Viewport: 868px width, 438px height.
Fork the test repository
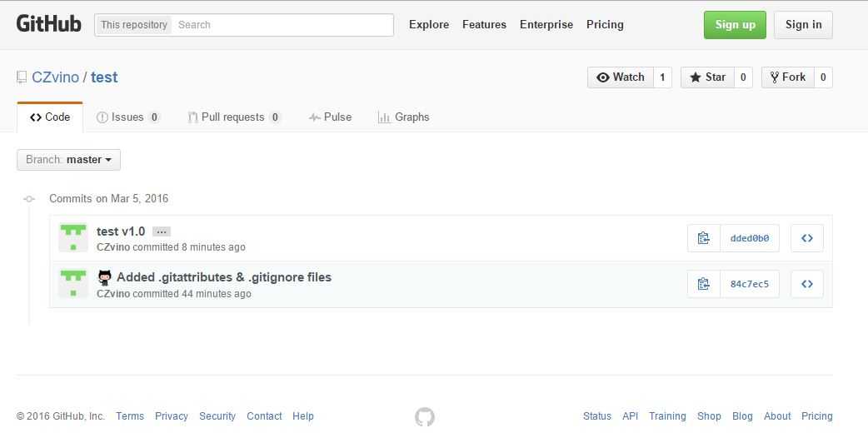pyautogui.click(x=788, y=77)
